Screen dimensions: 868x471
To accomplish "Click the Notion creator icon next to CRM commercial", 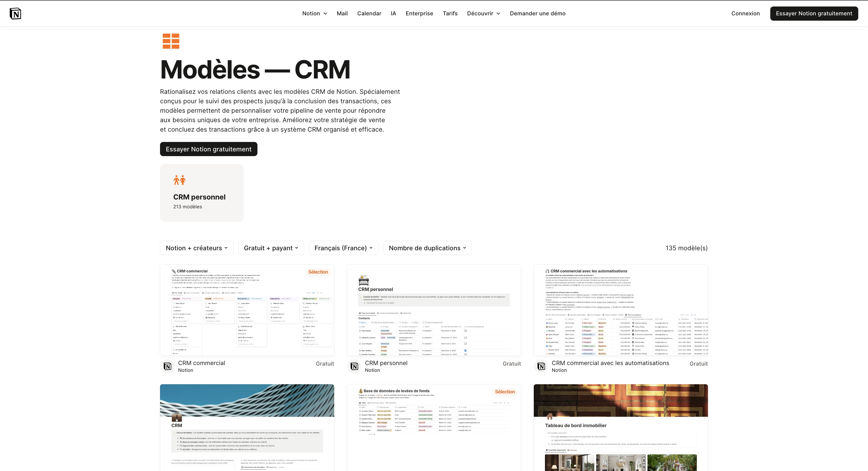I will 167,366.
